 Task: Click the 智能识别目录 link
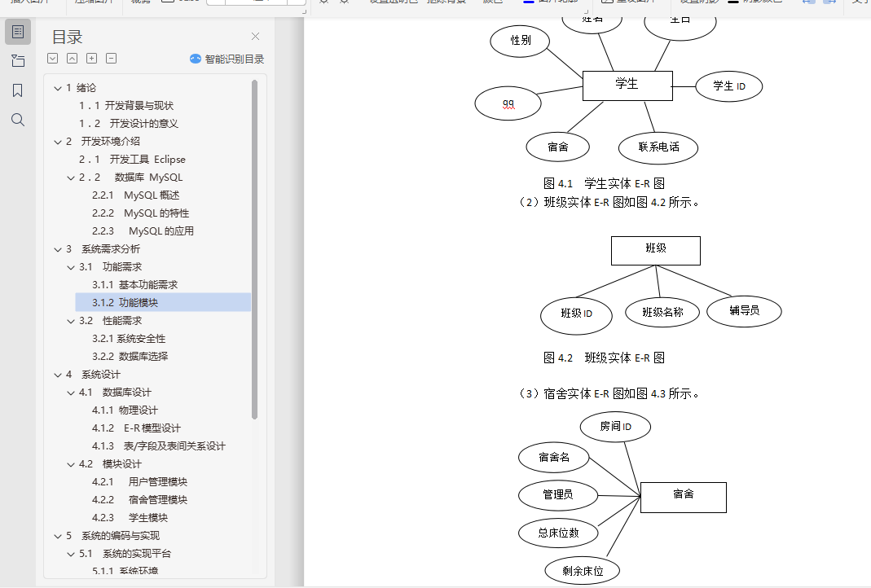pos(227,59)
